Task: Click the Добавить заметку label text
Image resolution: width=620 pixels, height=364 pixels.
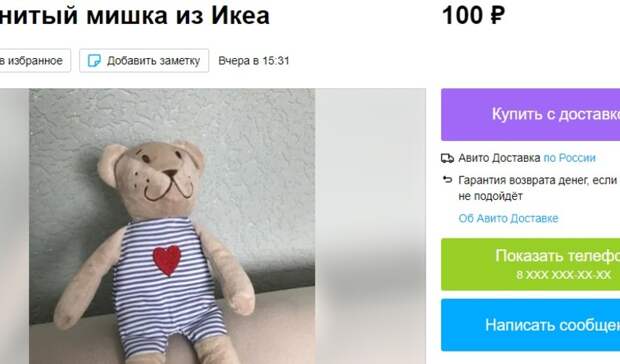Action: point(153,61)
